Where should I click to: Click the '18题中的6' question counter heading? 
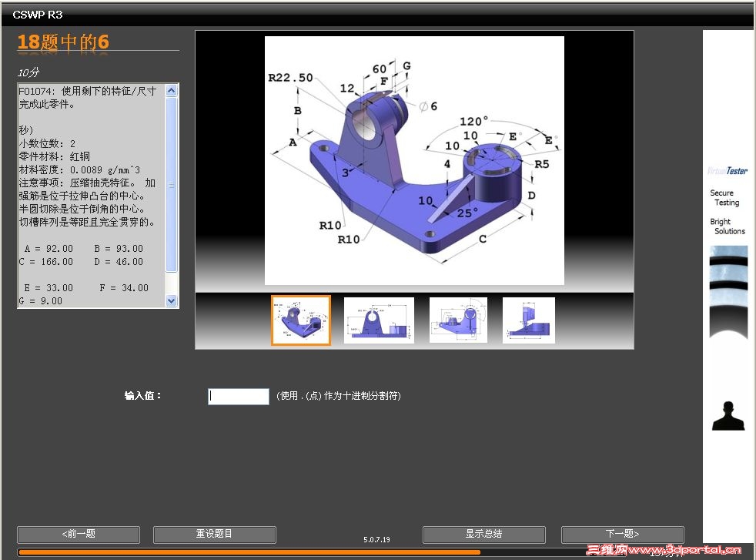click(x=63, y=42)
